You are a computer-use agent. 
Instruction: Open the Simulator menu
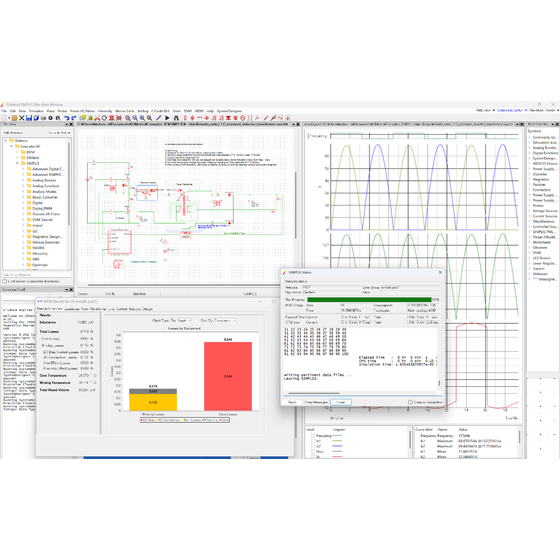[x=36, y=111]
